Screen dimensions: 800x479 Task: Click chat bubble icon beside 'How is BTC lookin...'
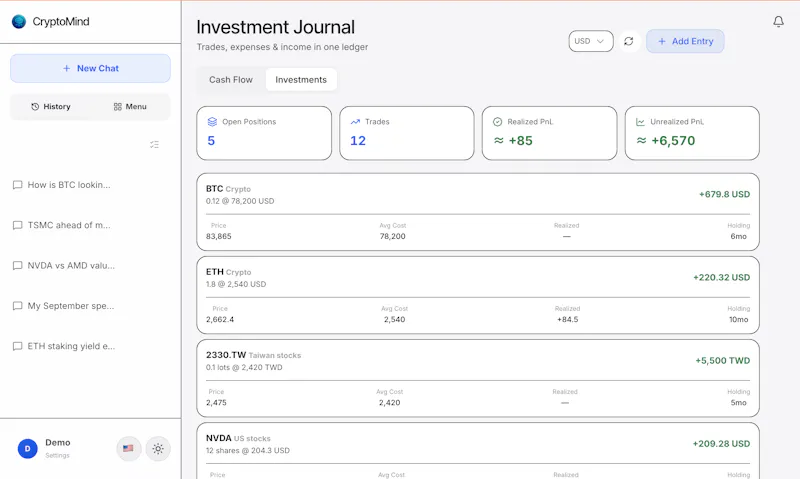17,185
